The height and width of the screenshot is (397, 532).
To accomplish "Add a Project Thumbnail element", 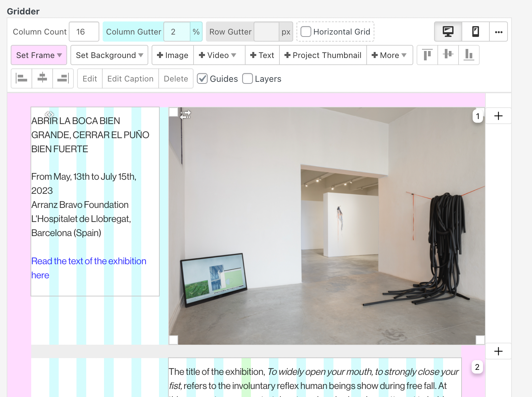I will (x=323, y=55).
